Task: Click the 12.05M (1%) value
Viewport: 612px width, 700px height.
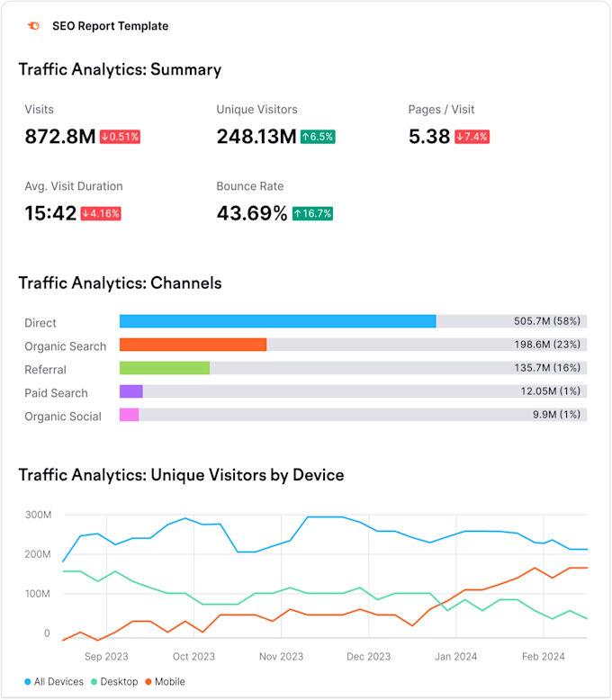Action: tap(551, 391)
